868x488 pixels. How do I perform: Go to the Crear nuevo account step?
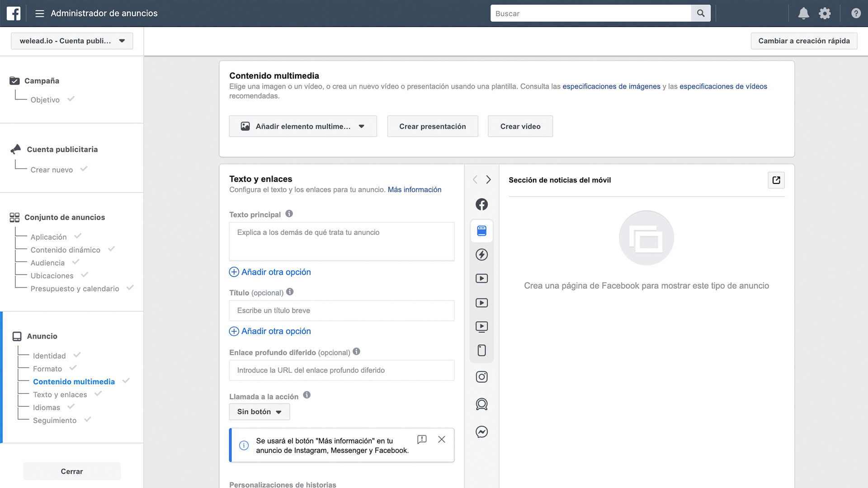[52, 170]
